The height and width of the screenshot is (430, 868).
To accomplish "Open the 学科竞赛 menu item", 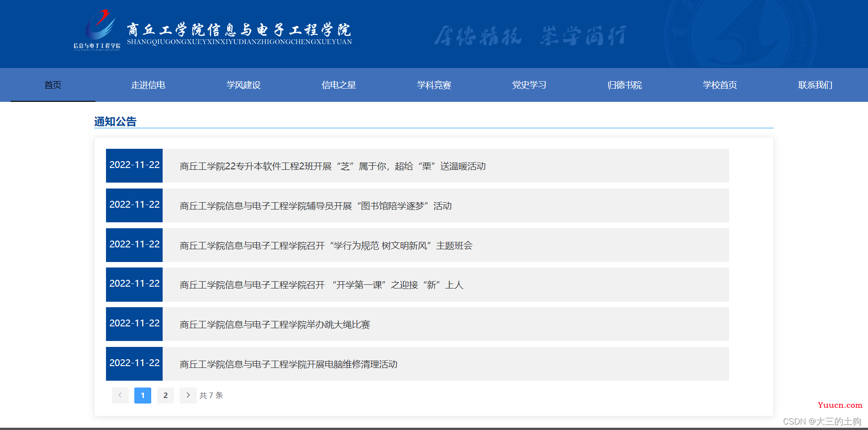I will pyautogui.click(x=434, y=85).
